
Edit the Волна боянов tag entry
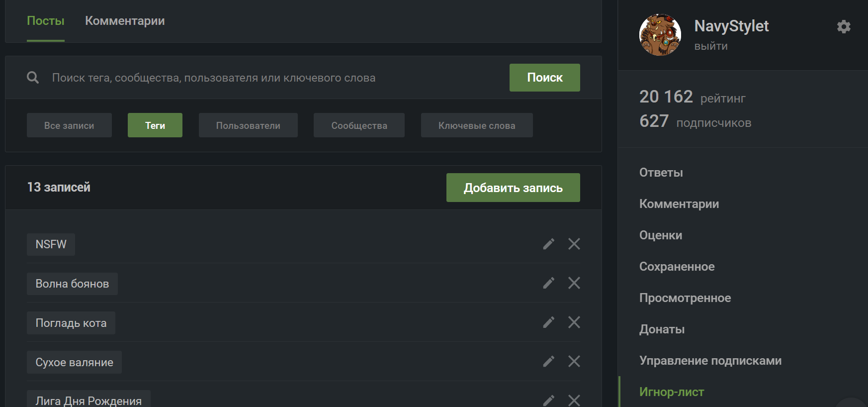click(x=549, y=283)
